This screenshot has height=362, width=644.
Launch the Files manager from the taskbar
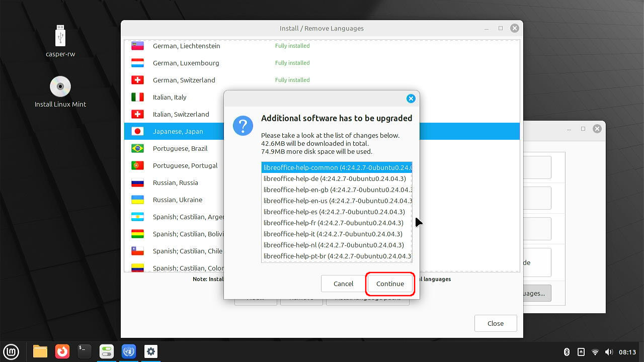(x=40, y=351)
